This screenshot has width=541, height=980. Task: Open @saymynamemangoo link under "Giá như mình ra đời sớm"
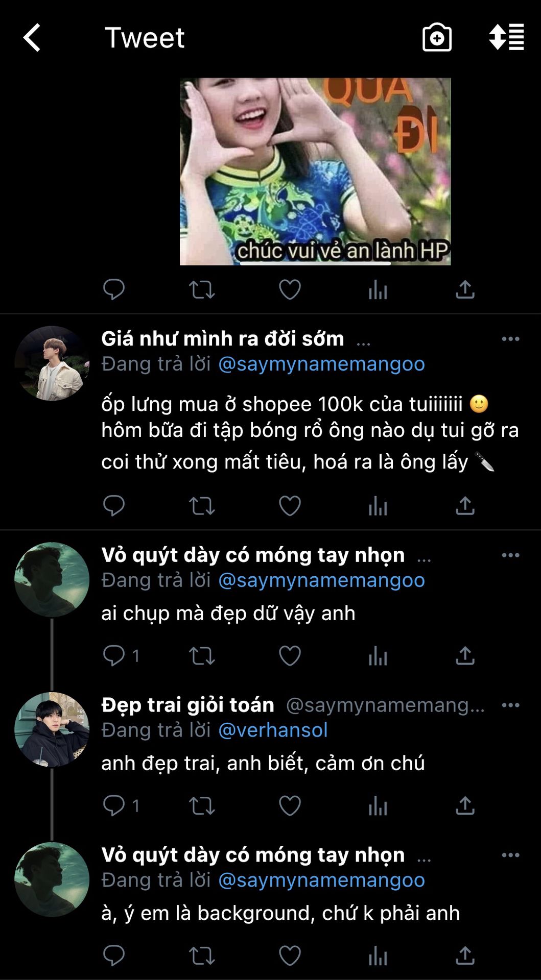pyautogui.click(x=321, y=364)
